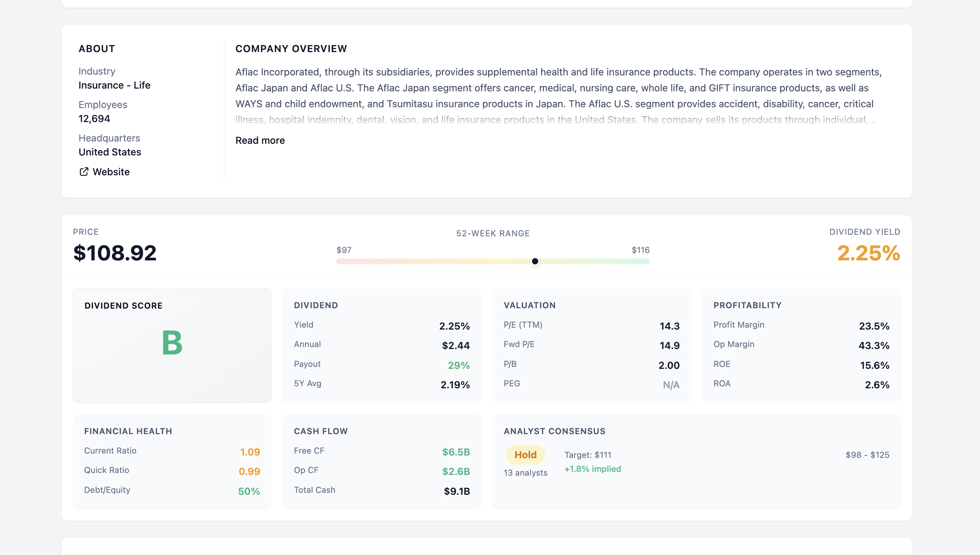Click the $108.92 price value
The image size is (980, 555).
pos(115,253)
